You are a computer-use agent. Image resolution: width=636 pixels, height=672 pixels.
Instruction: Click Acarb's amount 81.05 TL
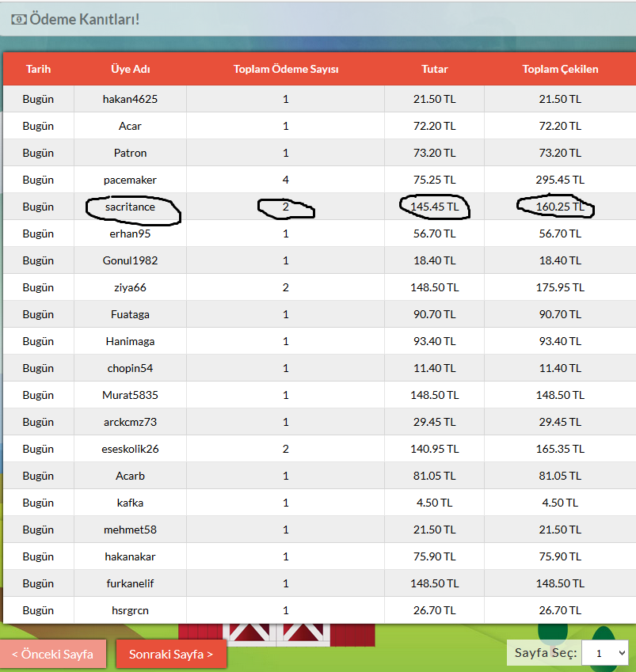tap(435, 476)
